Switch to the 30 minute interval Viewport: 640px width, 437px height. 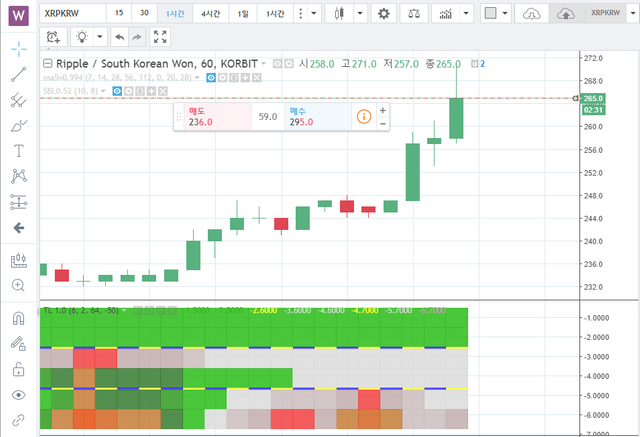(x=144, y=13)
